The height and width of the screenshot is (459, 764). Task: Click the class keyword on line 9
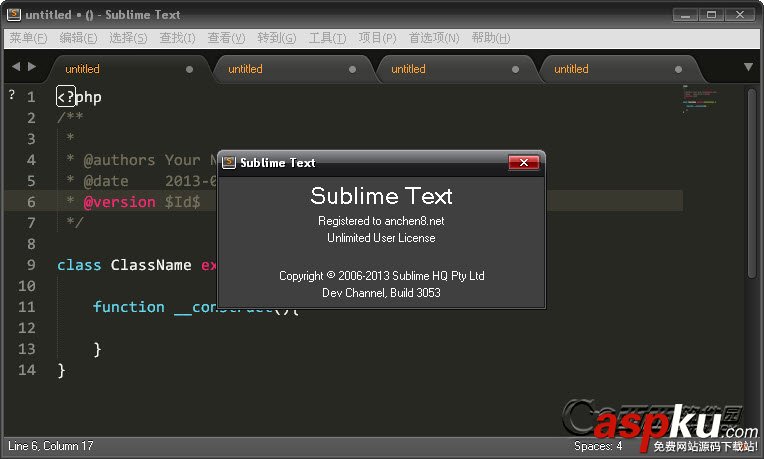(79, 265)
